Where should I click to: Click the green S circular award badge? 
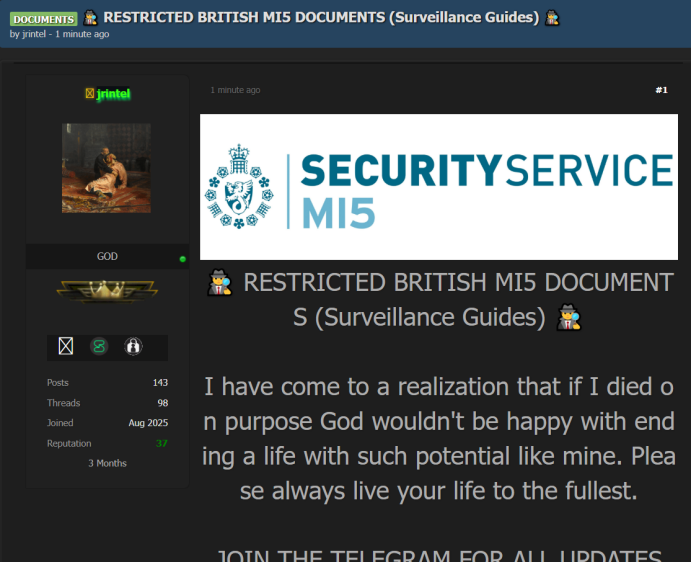[99, 346]
